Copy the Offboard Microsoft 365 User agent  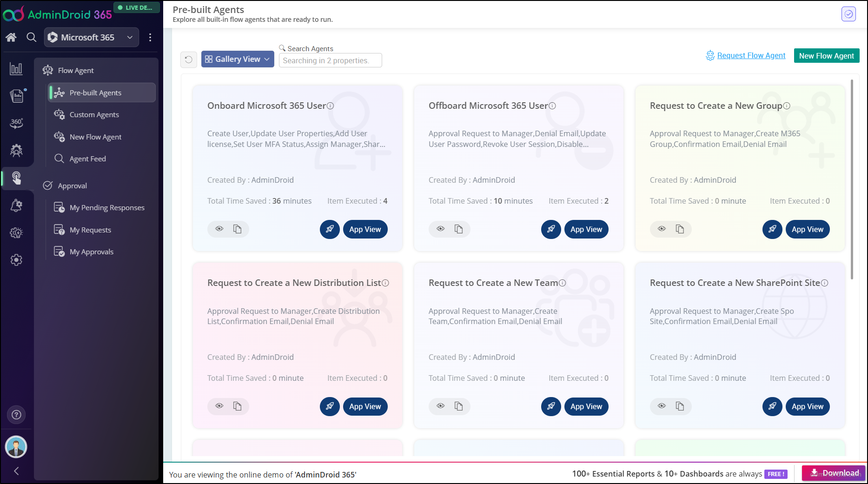(459, 229)
